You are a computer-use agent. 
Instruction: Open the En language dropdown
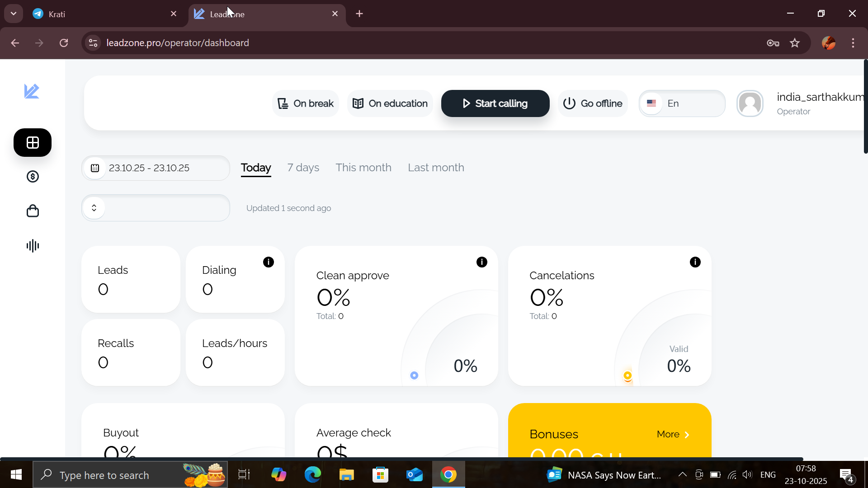pyautogui.click(x=682, y=103)
